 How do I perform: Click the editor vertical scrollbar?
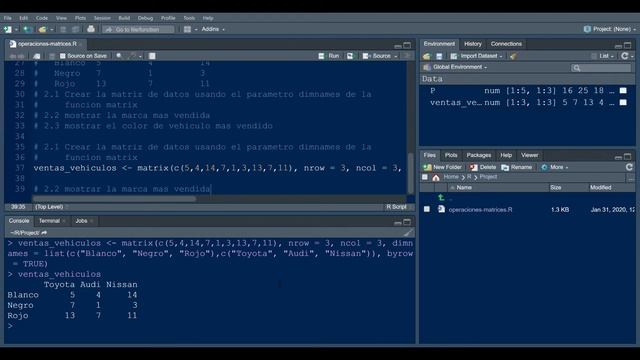(411, 173)
